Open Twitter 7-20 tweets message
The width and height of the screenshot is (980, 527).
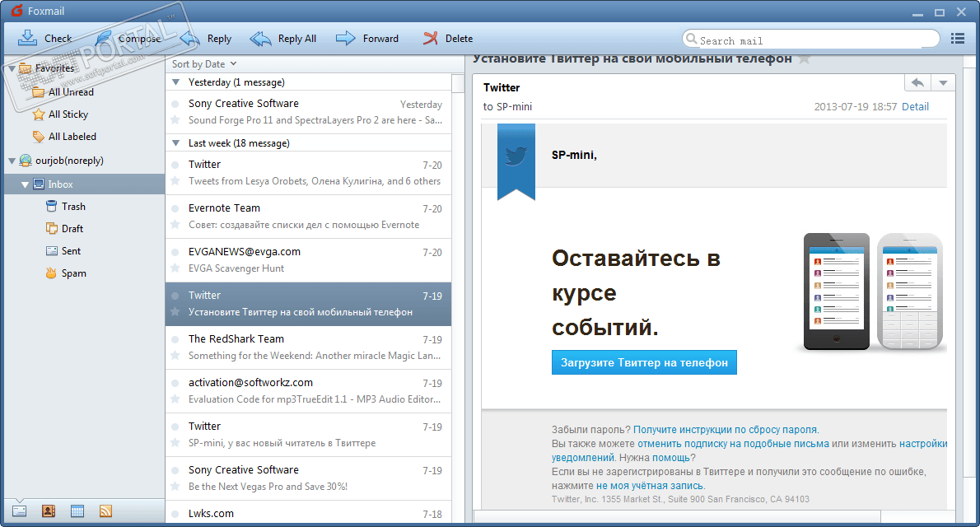click(x=308, y=173)
